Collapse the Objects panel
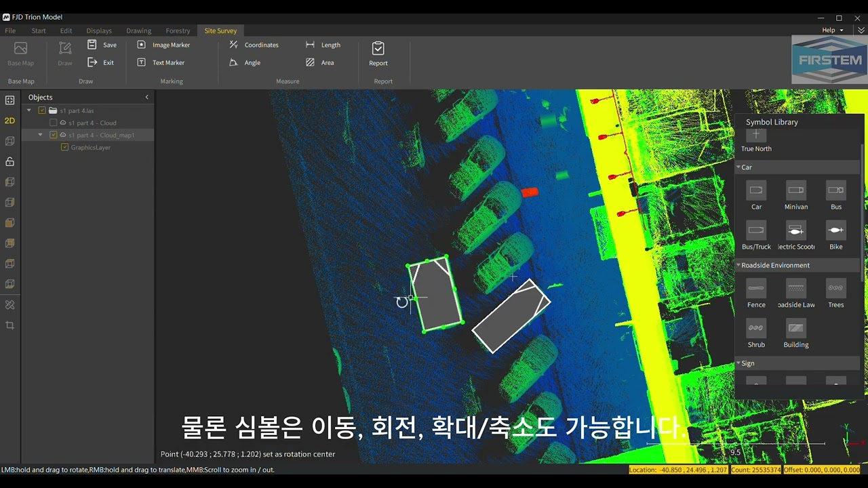 (x=146, y=98)
